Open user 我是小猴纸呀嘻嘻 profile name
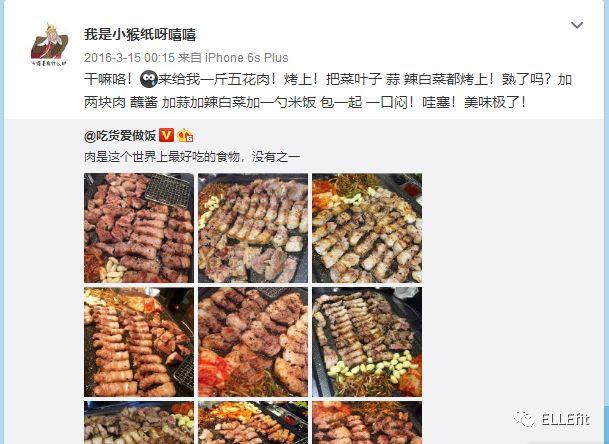This screenshot has width=609, height=444. pyautogui.click(x=140, y=35)
